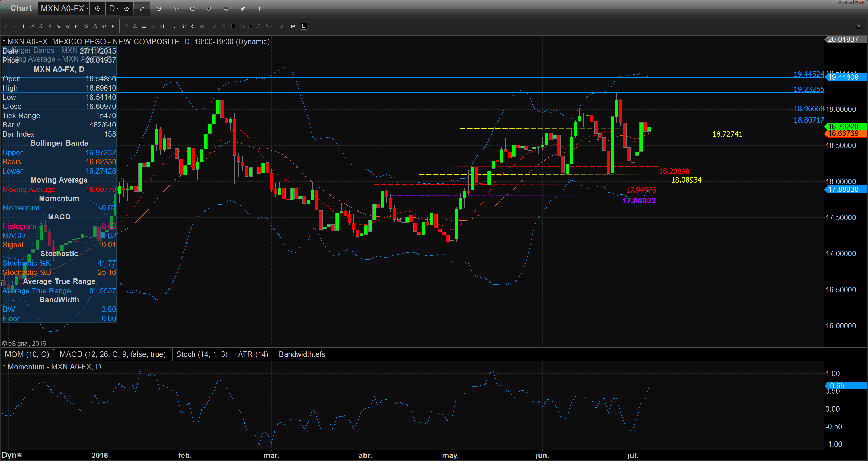Click the play replay icon

coord(175,8)
